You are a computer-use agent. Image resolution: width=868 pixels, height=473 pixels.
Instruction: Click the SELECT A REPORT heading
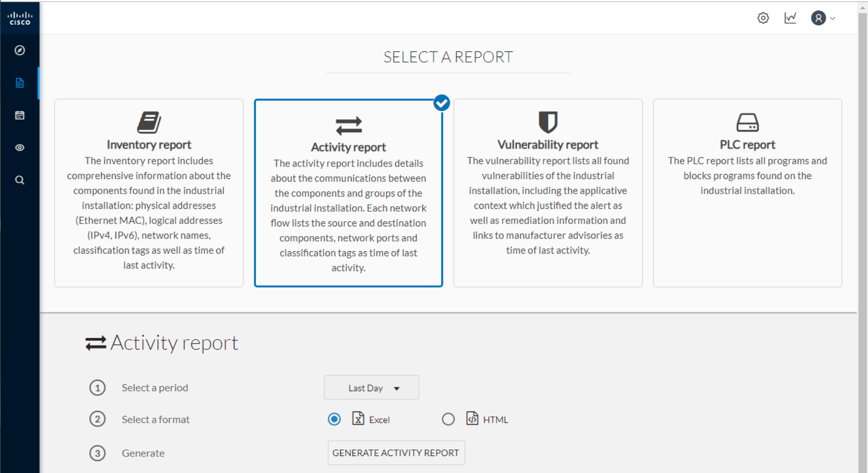pyautogui.click(x=448, y=57)
